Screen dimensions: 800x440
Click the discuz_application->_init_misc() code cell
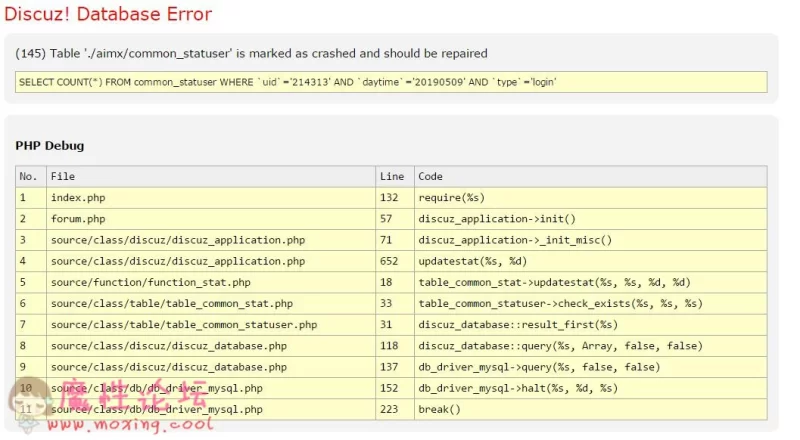591,240
